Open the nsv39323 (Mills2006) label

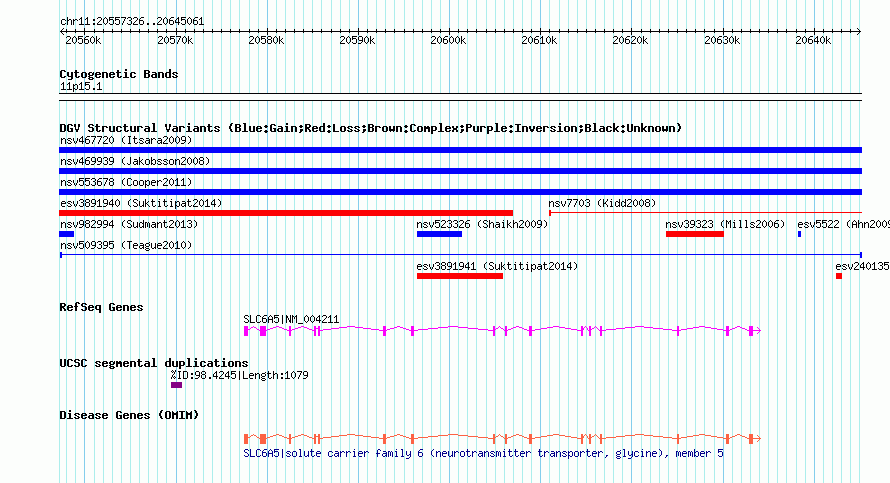click(x=725, y=224)
